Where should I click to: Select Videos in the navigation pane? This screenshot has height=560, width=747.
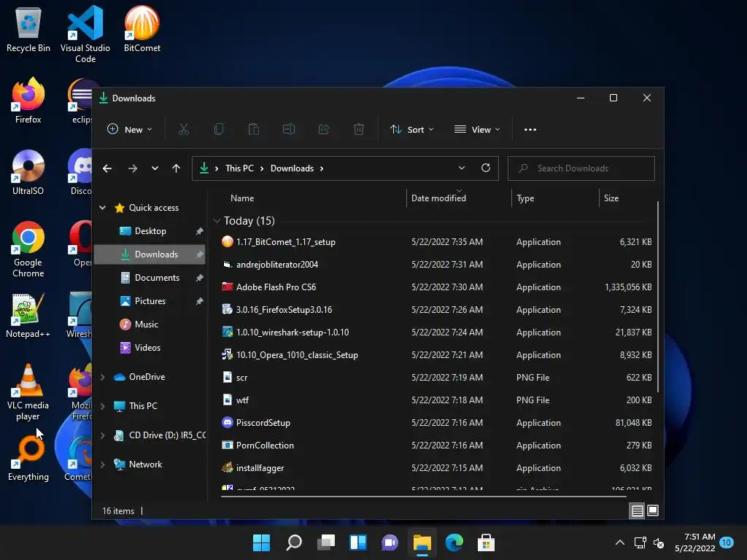coord(150,348)
